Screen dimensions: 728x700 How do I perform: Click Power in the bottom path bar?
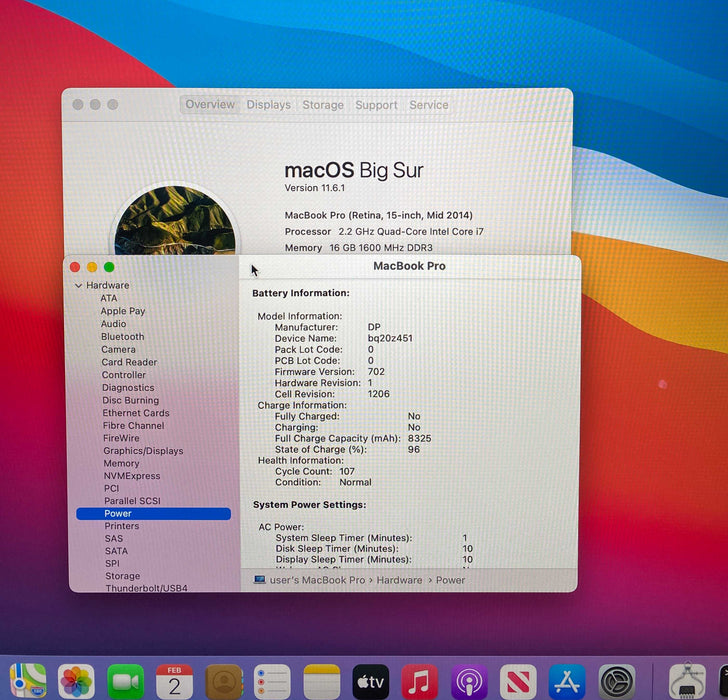450,580
